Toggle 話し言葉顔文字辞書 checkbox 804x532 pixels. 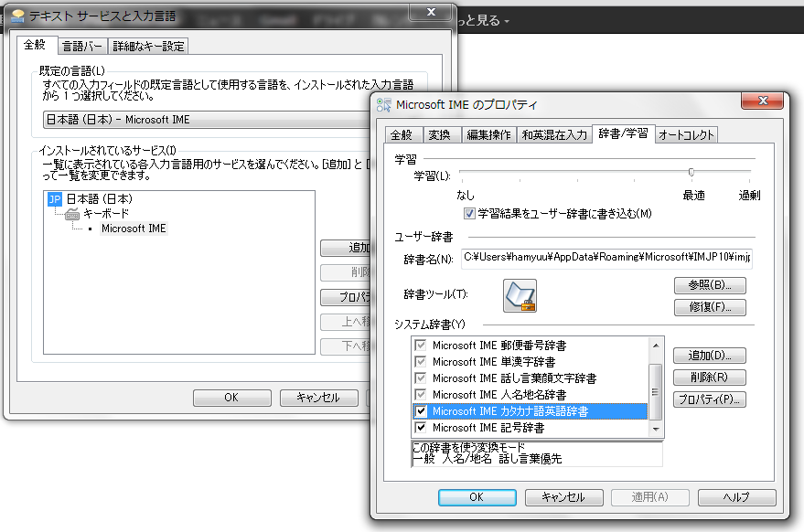click(421, 378)
